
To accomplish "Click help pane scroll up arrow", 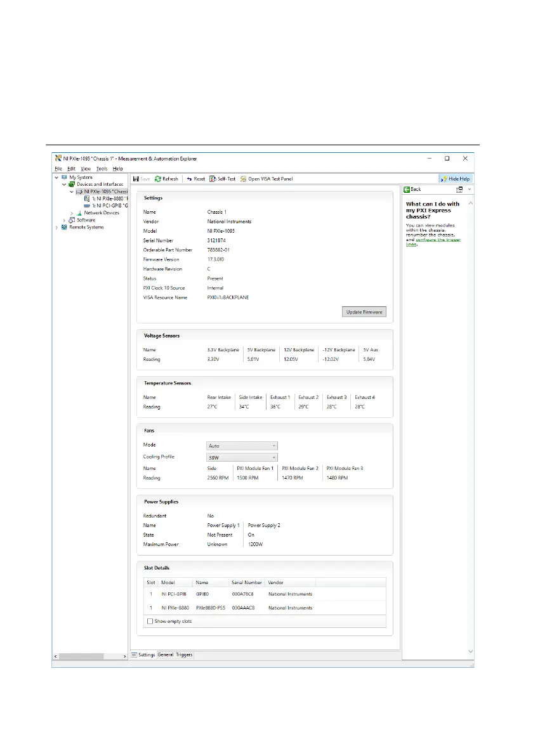I will point(470,204).
